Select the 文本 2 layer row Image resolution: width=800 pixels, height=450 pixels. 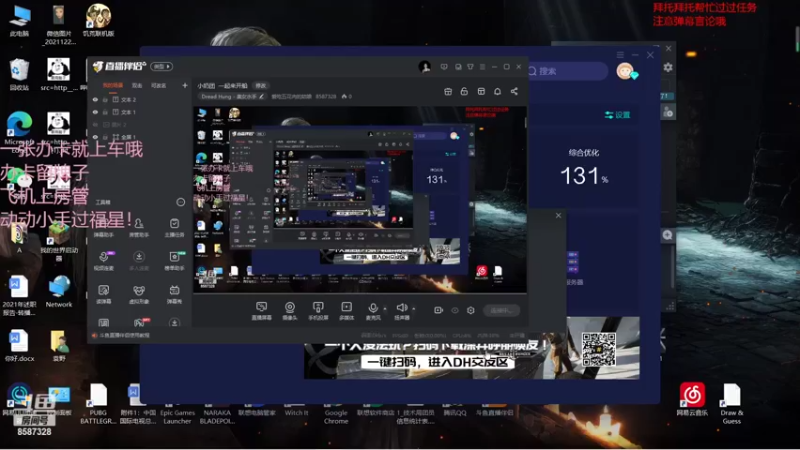pyautogui.click(x=141, y=99)
